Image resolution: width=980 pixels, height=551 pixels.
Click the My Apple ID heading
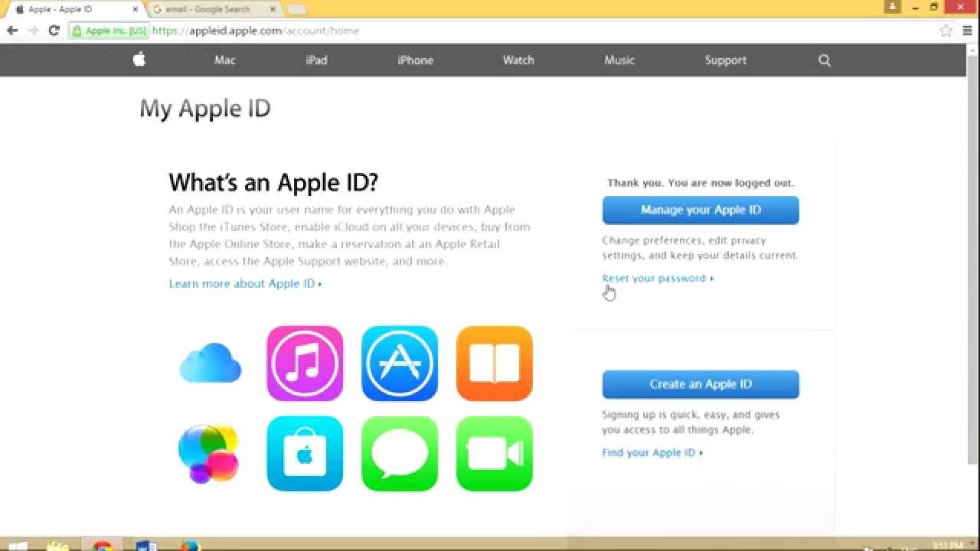(205, 109)
